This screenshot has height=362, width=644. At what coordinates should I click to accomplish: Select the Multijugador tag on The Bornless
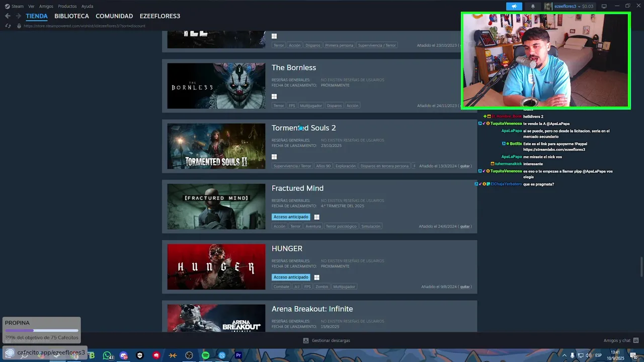tap(311, 106)
